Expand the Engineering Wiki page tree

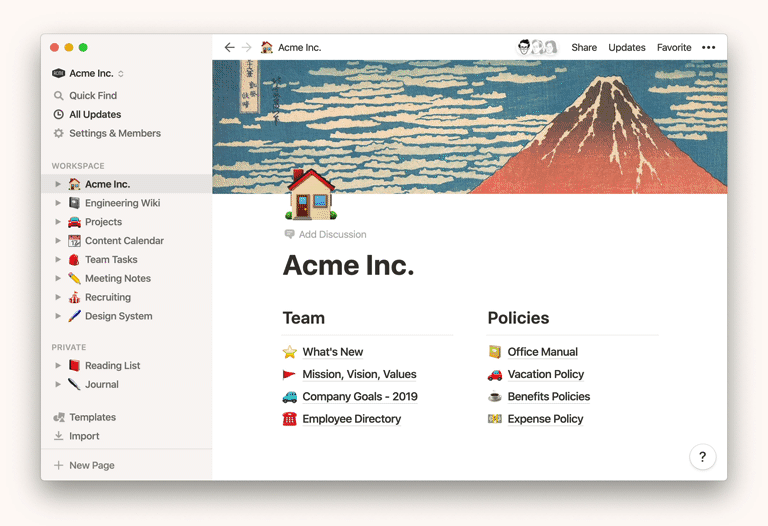tap(58, 203)
